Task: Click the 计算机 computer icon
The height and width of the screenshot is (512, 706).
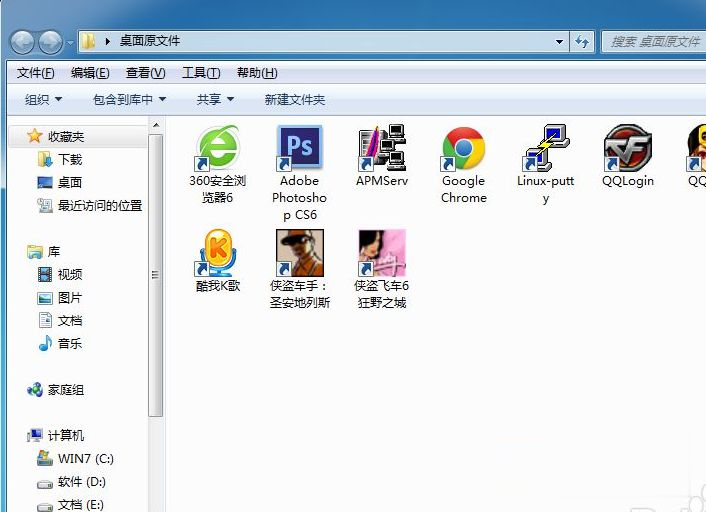Action: coord(35,435)
